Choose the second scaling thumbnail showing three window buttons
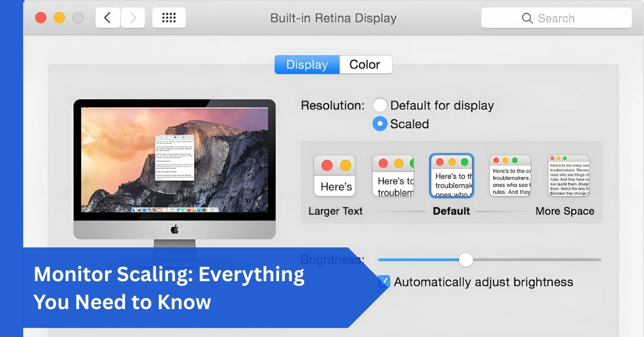This screenshot has width=644, height=337. pyautogui.click(x=393, y=176)
